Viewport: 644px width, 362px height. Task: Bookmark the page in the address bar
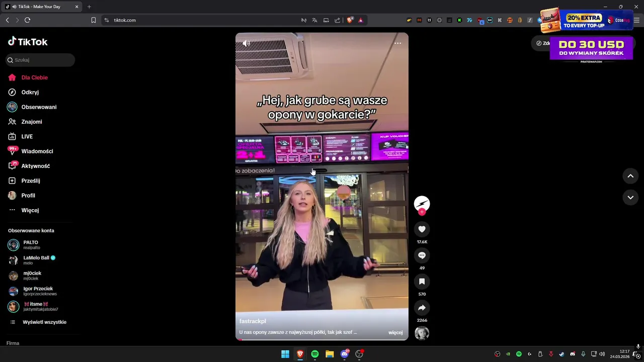[93, 20]
